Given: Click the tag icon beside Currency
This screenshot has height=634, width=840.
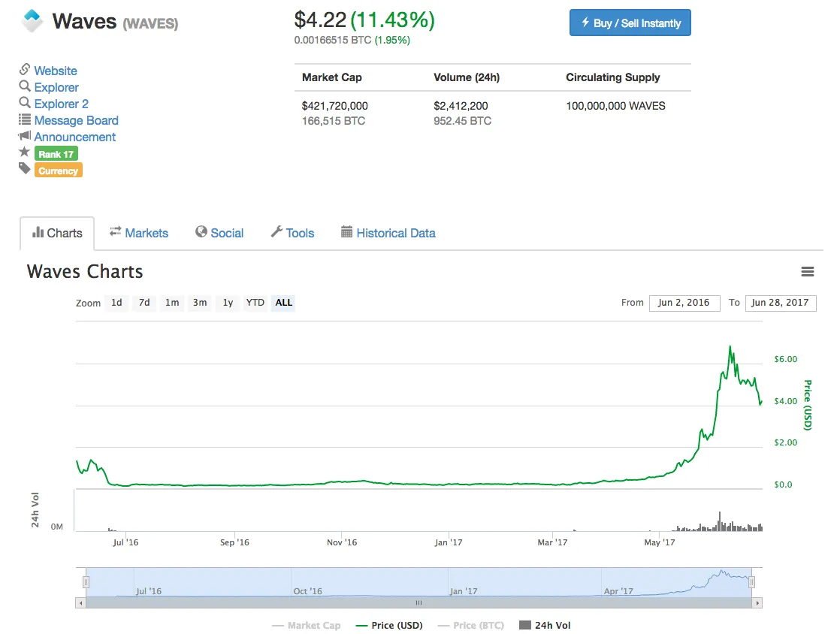Looking at the screenshot, I should point(25,169).
